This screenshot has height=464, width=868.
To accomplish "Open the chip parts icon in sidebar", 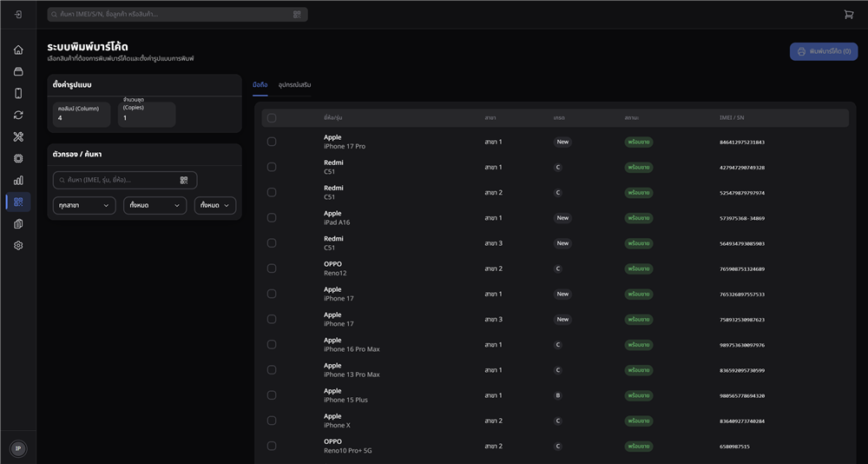I will point(18,158).
